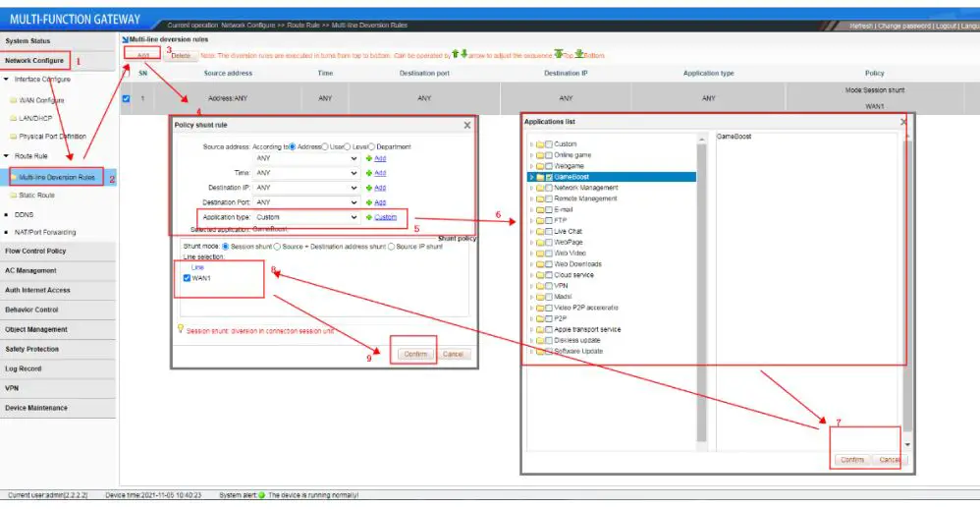Click the green move-down arrow icon
This screenshot has width=980, height=509.
(x=463, y=54)
